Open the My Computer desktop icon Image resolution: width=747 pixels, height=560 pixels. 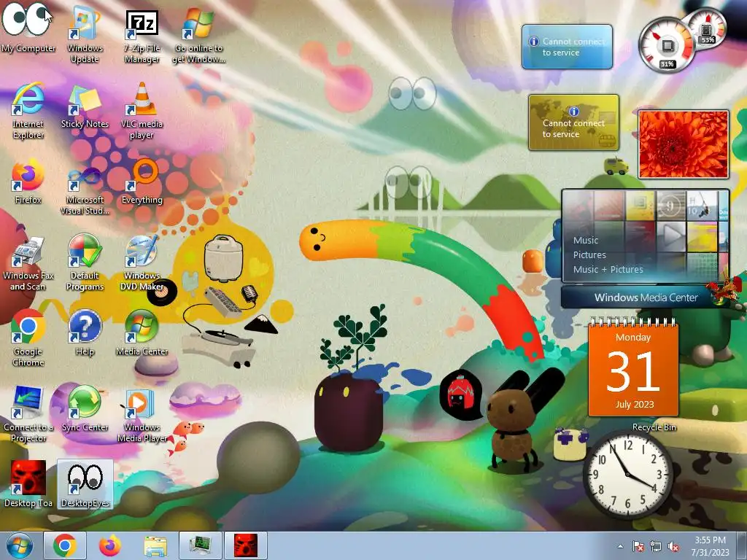tap(28, 29)
